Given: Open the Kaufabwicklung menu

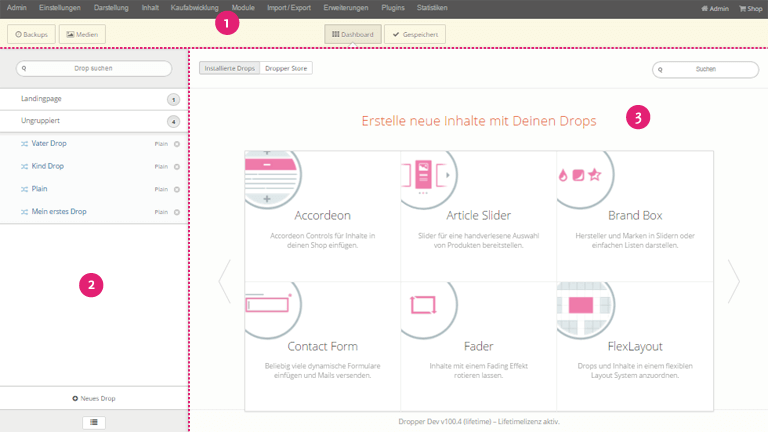Looking at the screenshot, I should [197, 8].
